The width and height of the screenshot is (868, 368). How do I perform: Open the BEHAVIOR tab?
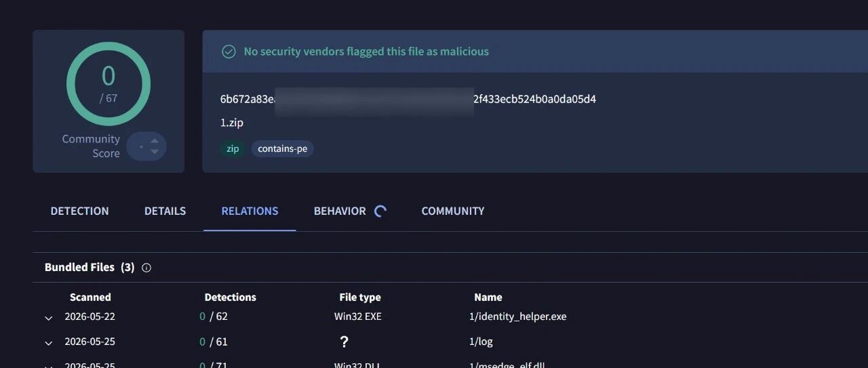tap(340, 211)
